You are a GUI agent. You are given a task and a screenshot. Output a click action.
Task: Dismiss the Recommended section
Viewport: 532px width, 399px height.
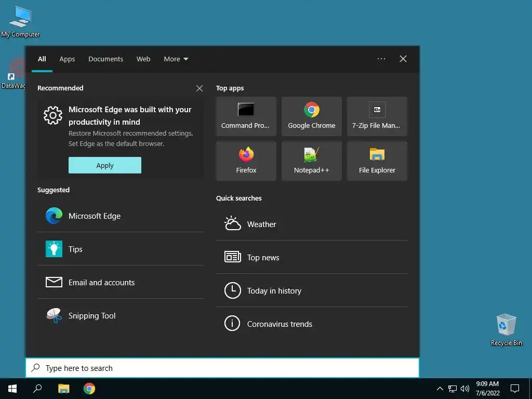pyautogui.click(x=199, y=88)
